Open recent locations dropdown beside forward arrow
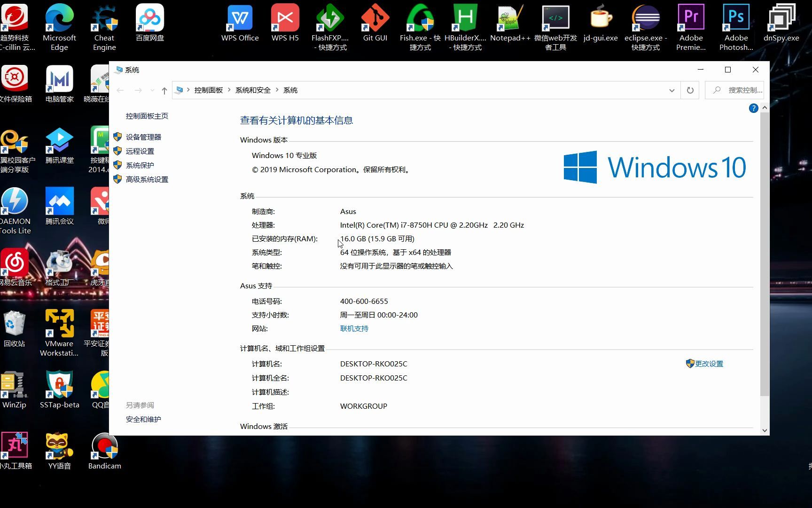 coord(152,90)
